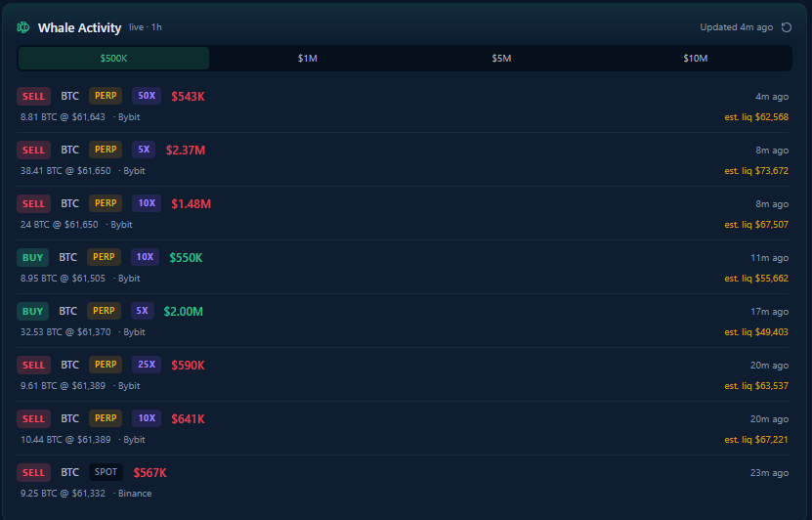This screenshot has width=812, height=520.
Task: Click the SPOT badge
Action: [106, 473]
